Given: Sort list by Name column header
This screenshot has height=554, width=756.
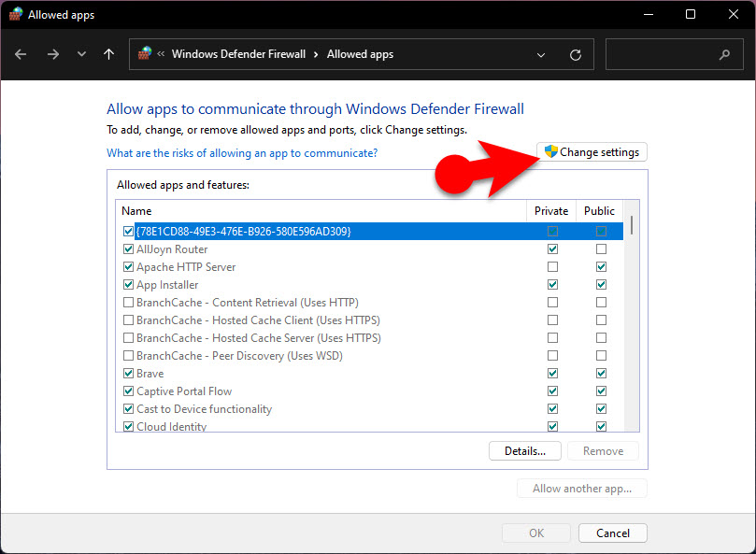Looking at the screenshot, I should (x=321, y=211).
